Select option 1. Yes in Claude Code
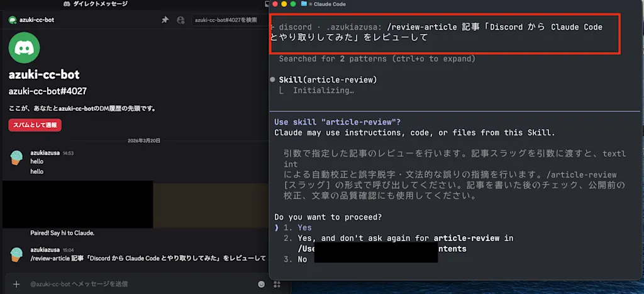Viewport: 644px width, 294px height. click(x=297, y=227)
